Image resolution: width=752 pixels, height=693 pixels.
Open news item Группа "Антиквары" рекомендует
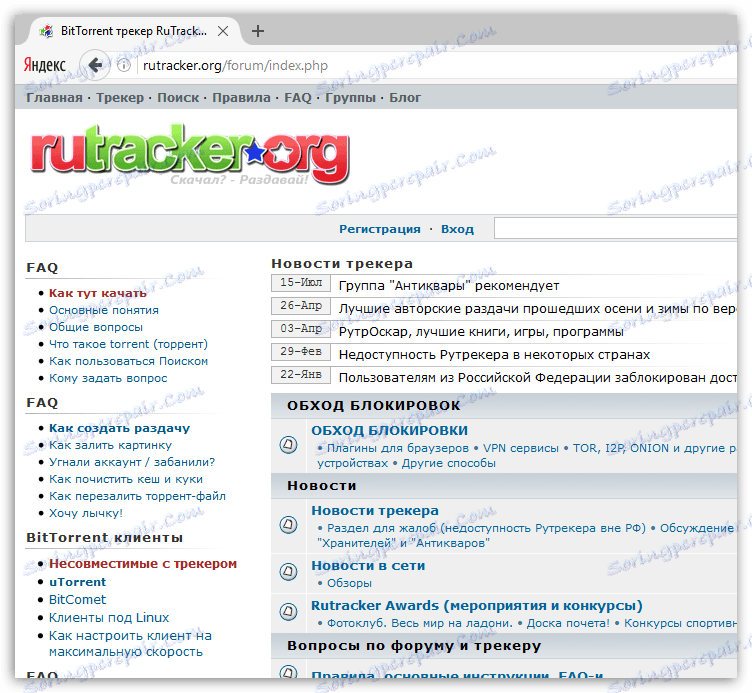pos(449,286)
